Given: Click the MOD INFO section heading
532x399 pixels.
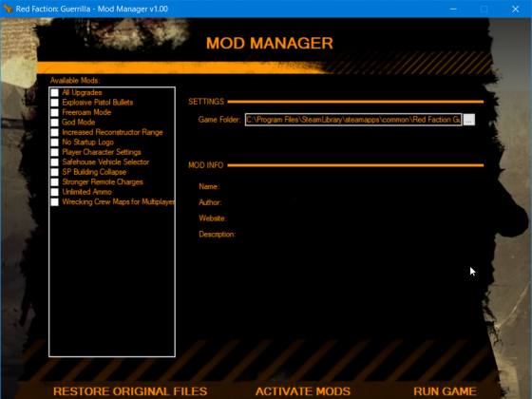Looking at the screenshot, I should coord(205,165).
